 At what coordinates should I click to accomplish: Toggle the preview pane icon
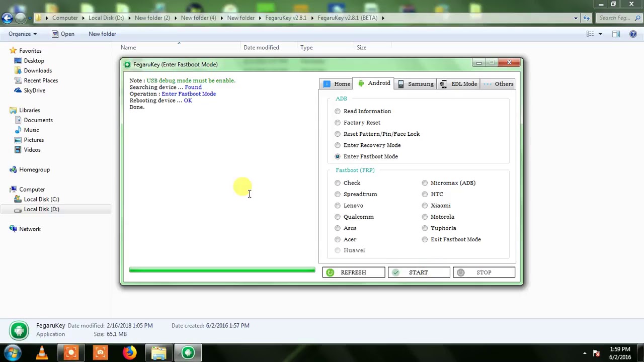(616, 34)
